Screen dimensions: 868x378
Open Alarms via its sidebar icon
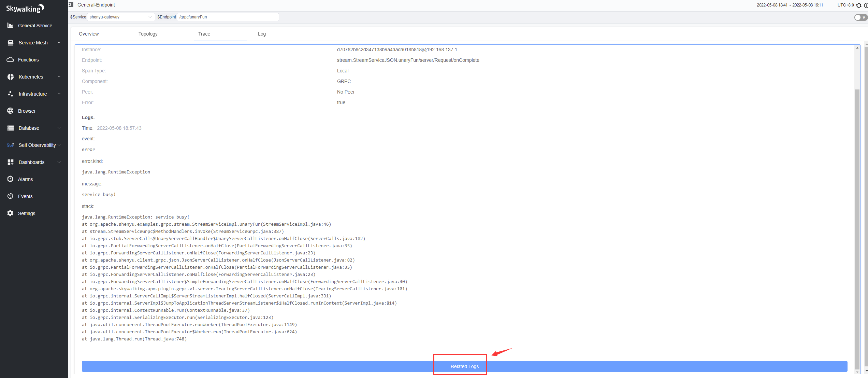10,179
